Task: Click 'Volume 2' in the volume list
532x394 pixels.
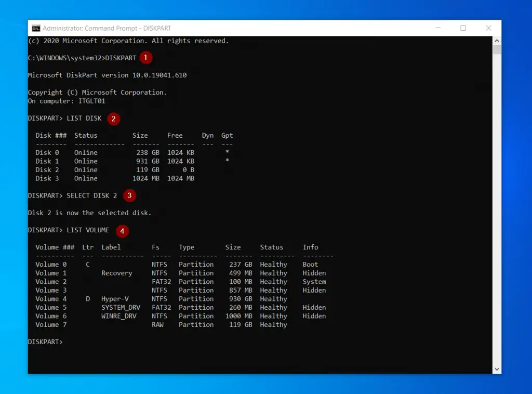Action: click(51, 281)
